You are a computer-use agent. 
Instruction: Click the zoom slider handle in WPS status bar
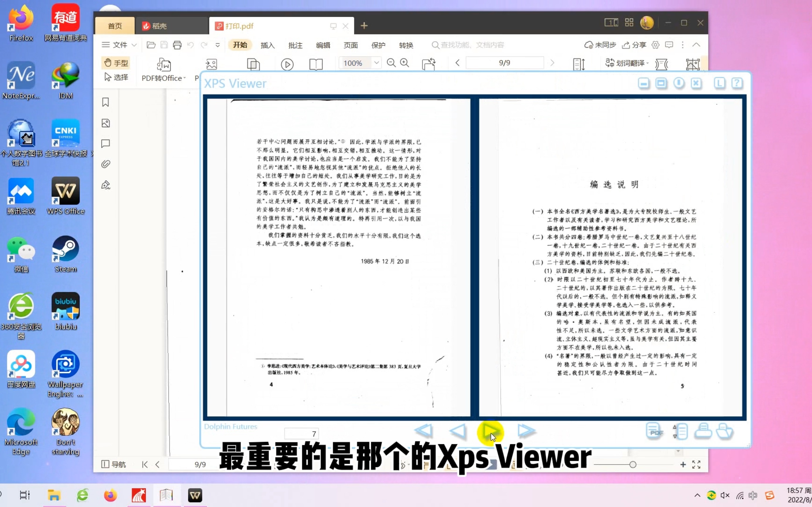coord(633,464)
